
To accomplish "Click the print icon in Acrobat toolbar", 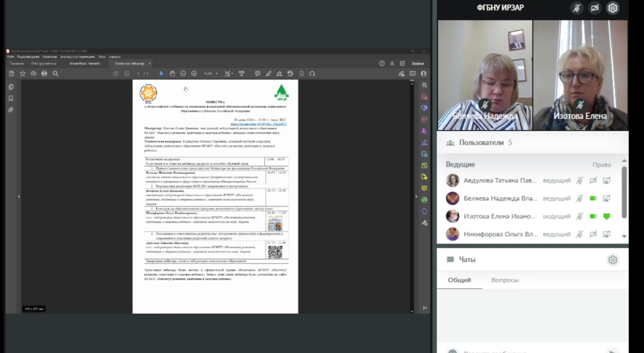I will point(44,74).
